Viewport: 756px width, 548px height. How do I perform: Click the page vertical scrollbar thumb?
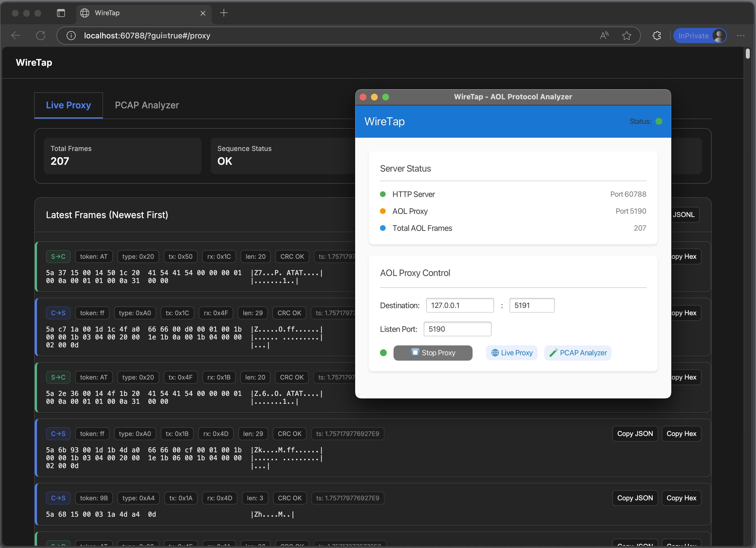748,54
